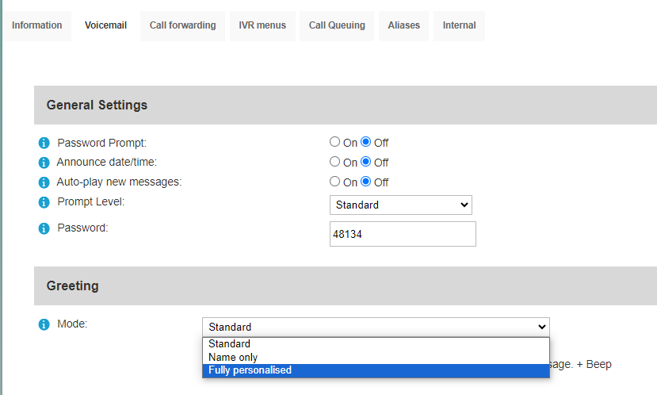Click info icon beside Password Prompt
Viewport: 657px width, 395px height.
(44, 143)
